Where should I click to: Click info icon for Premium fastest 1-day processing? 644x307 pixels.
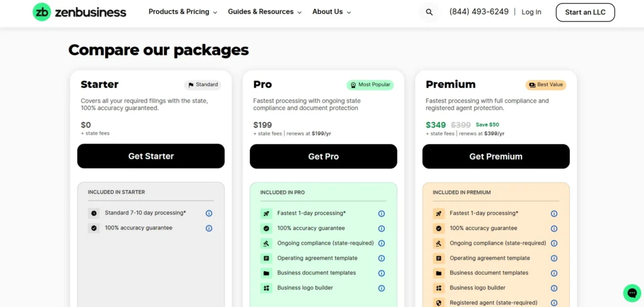(554, 214)
